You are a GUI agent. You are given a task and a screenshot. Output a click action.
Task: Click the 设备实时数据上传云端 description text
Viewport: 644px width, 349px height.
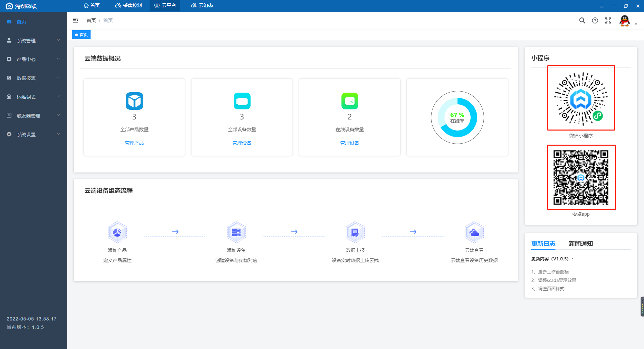click(355, 260)
